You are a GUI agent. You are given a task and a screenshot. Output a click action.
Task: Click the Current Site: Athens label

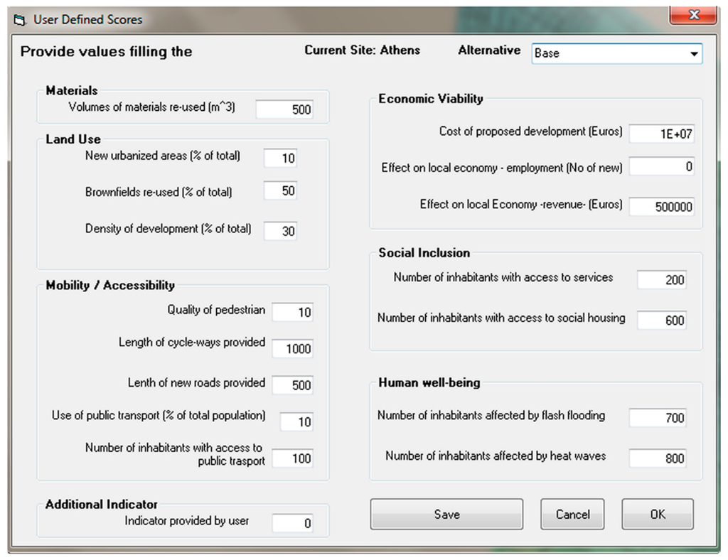[362, 50]
